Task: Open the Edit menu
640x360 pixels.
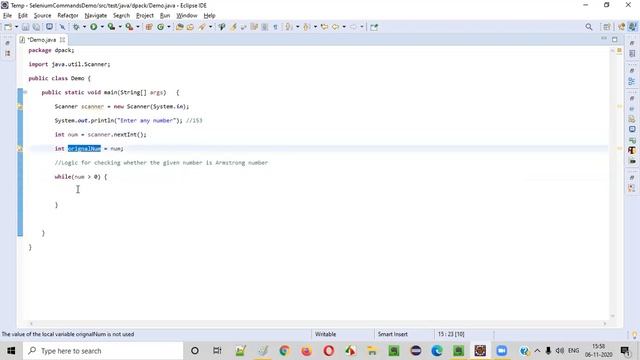Action: (23, 16)
